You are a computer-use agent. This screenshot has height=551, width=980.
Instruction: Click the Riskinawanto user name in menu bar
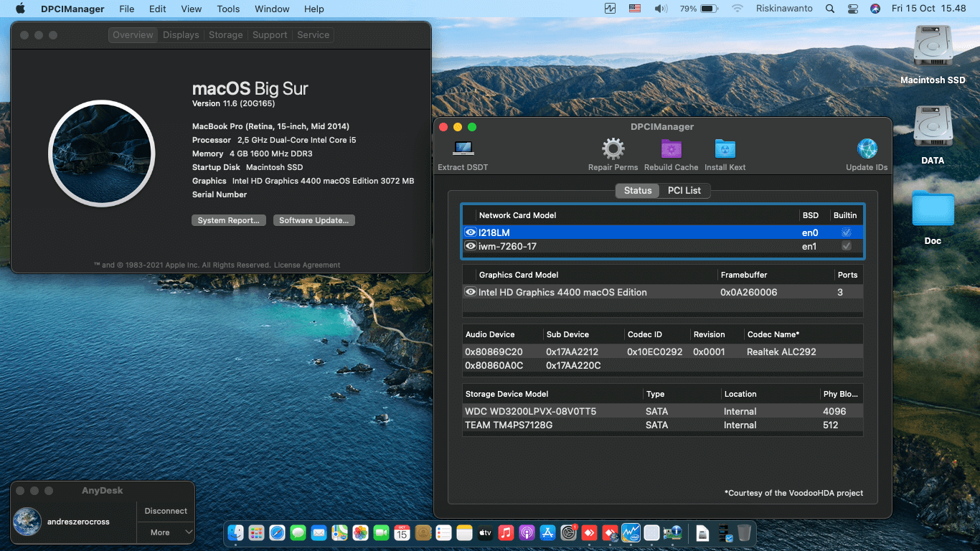[x=784, y=9]
